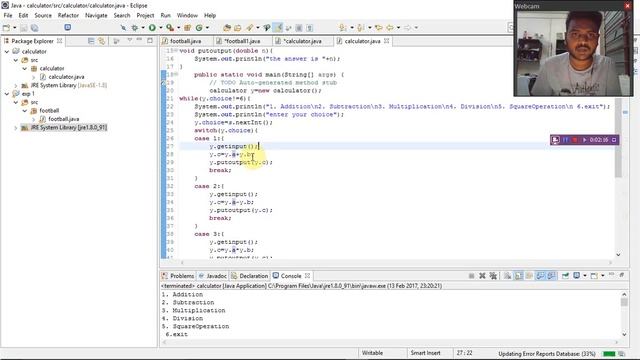Click the Last Edit Location arrow icon
The width and height of the screenshot is (640, 360).
pyautogui.click(x=378, y=28)
